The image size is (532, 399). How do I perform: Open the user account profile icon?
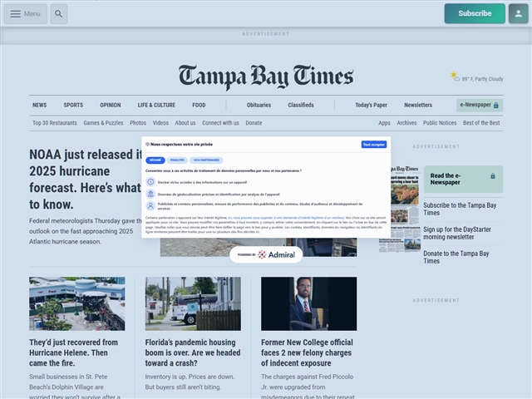pyautogui.click(x=518, y=13)
